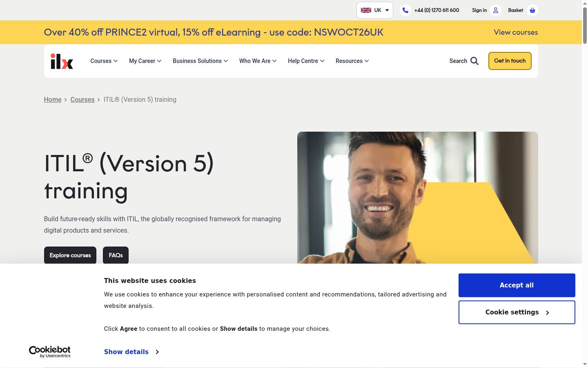Click the Search label
The height and width of the screenshot is (368, 588).
(x=458, y=61)
